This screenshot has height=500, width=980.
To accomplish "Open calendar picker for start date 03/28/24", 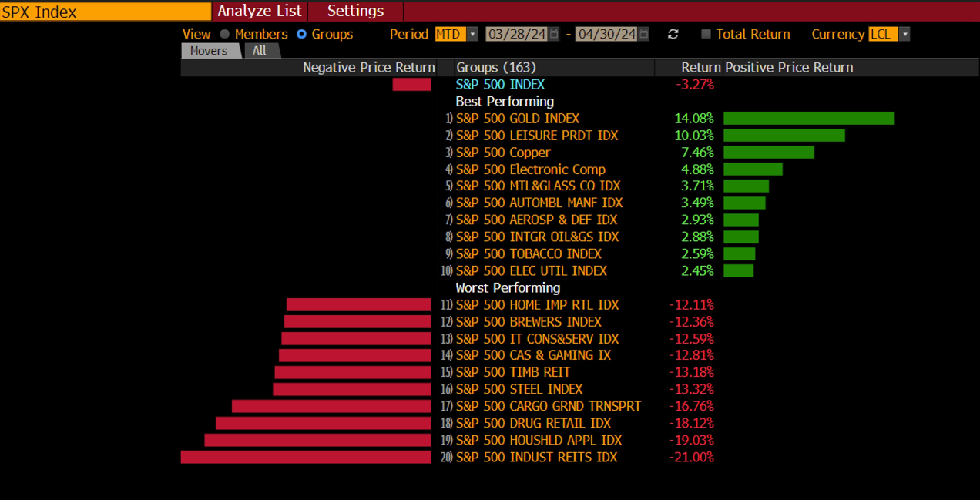I will (x=554, y=34).
